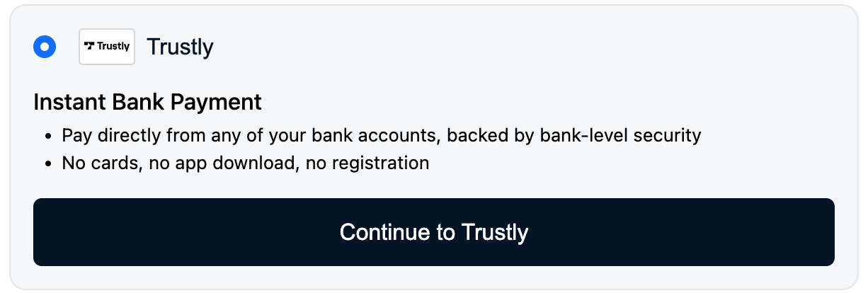Screen dimensions: 868x293
Task: Click the word Trustly beside the logo
Action: pos(180,47)
